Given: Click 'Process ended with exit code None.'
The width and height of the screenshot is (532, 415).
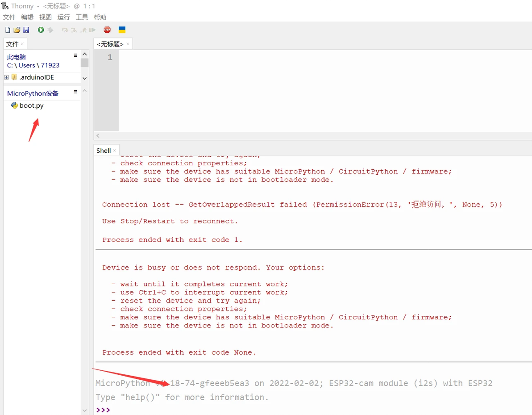Looking at the screenshot, I should click(179, 352).
